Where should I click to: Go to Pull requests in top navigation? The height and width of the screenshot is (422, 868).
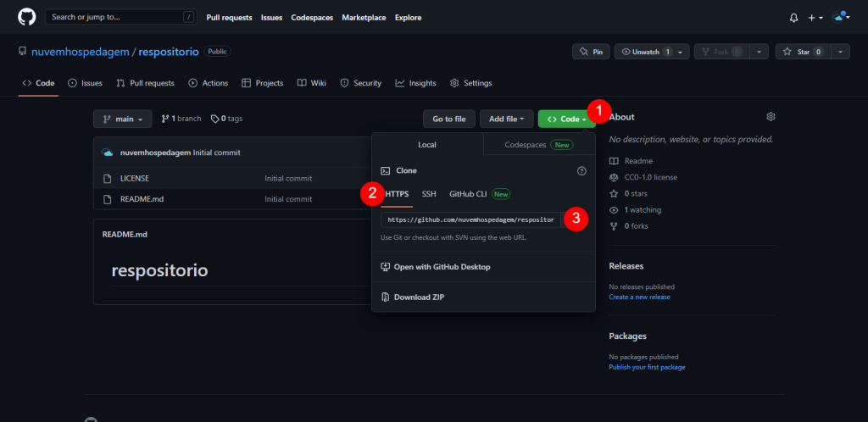pyautogui.click(x=229, y=18)
